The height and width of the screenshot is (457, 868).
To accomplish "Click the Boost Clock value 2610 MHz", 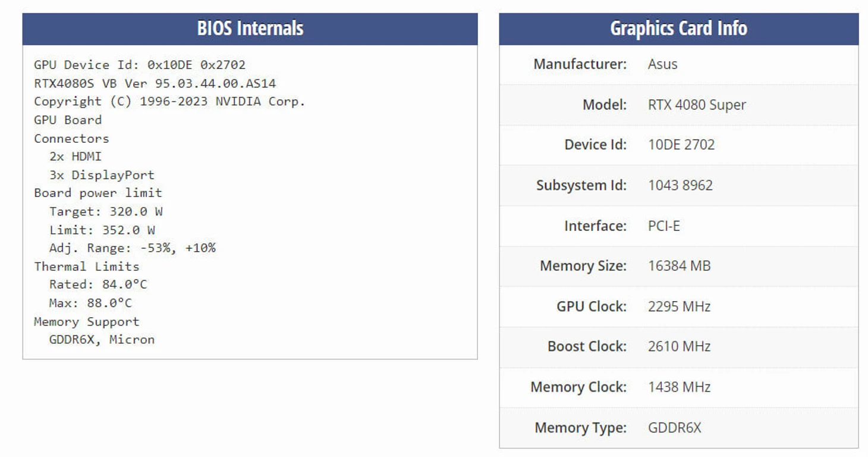I will 679,346.
